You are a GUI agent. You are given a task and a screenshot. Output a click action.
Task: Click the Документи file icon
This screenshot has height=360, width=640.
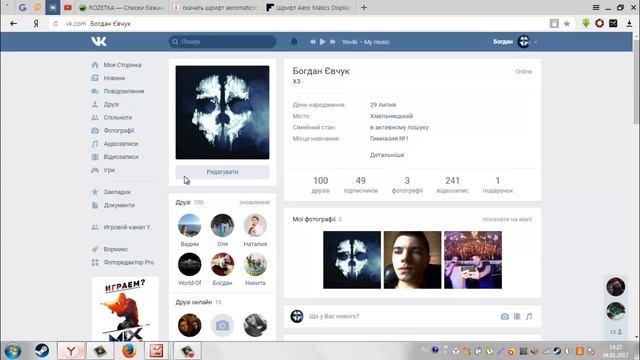(x=95, y=205)
